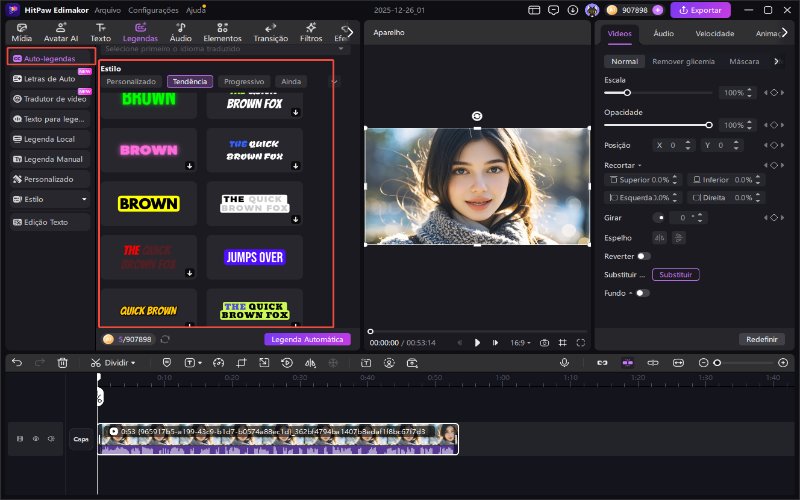Toggle the Fundo switch
This screenshot has width=800, height=500.
click(641, 293)
